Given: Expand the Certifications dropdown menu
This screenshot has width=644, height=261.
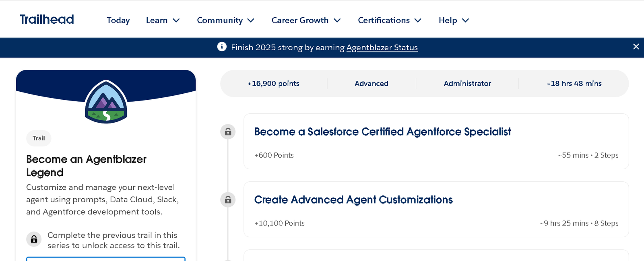Looking at the screenshot, I should coord(389,21).
